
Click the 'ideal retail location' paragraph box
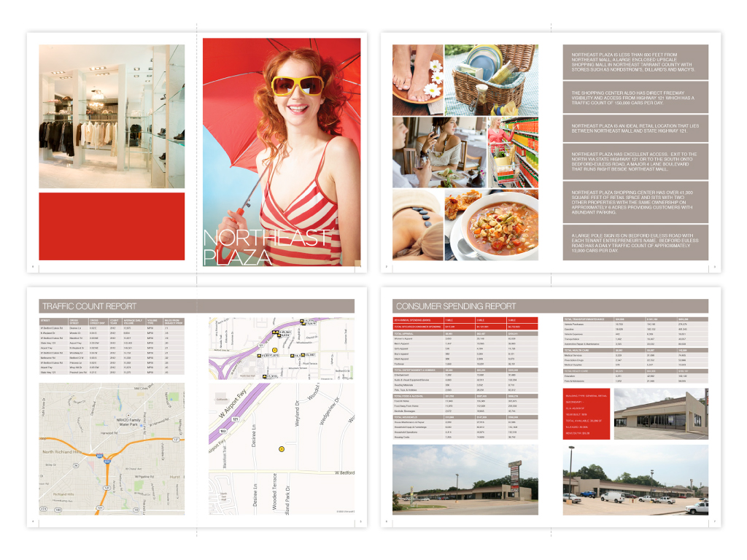point(635,128)
